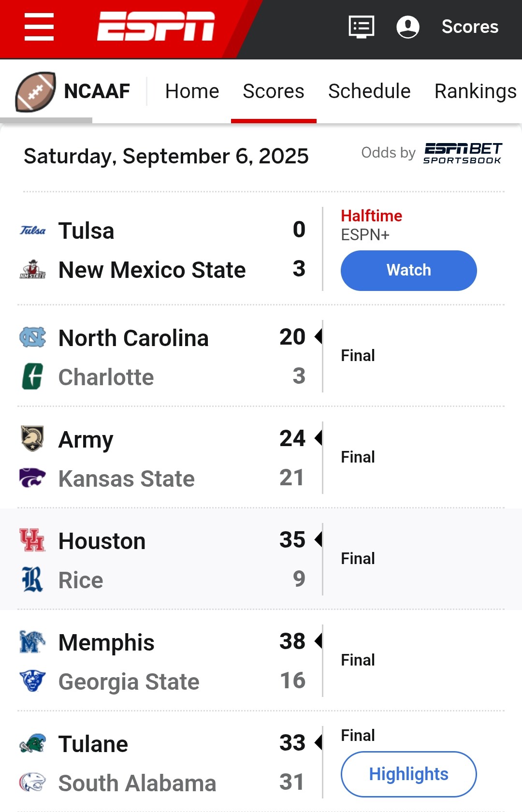View Tulane game Highlights
The height and width of the screenshot is (812, 522).
(x=408, y=774)
